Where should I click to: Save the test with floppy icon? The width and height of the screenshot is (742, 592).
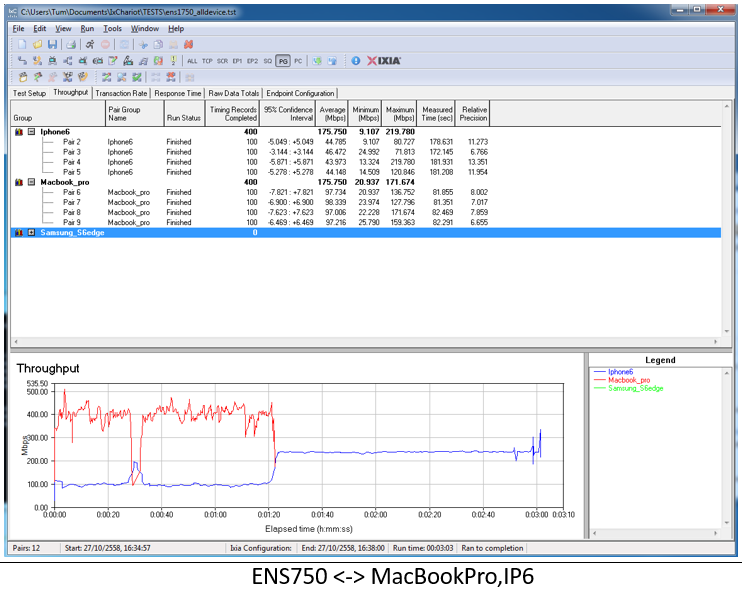click(52, 44)
